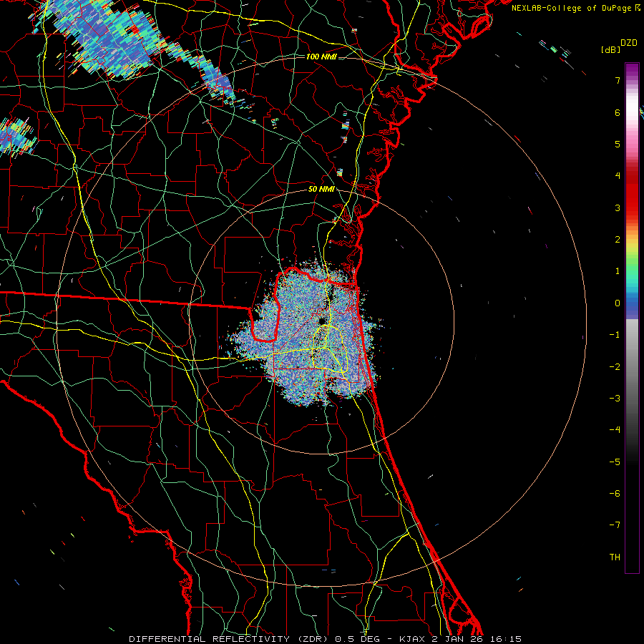This screenshot has width=644, height=644.
Task: Click the 1 value on the color scale
Action: (618, 271)
